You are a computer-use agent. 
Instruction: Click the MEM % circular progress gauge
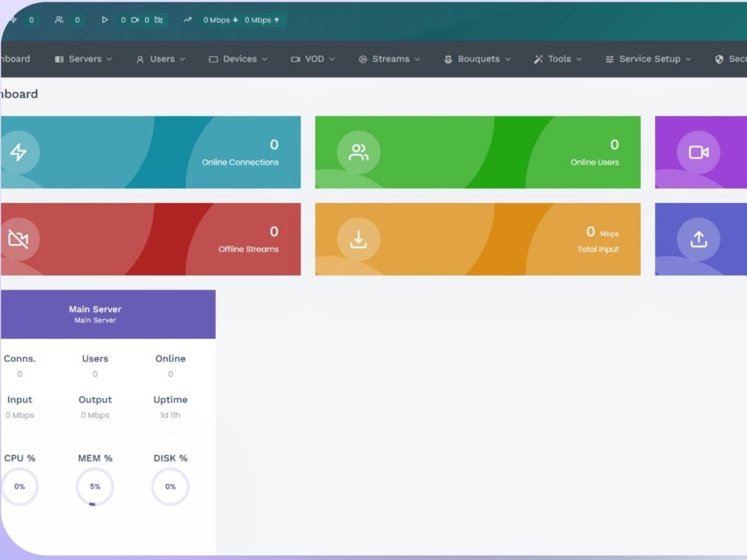[x=95, y=486]
